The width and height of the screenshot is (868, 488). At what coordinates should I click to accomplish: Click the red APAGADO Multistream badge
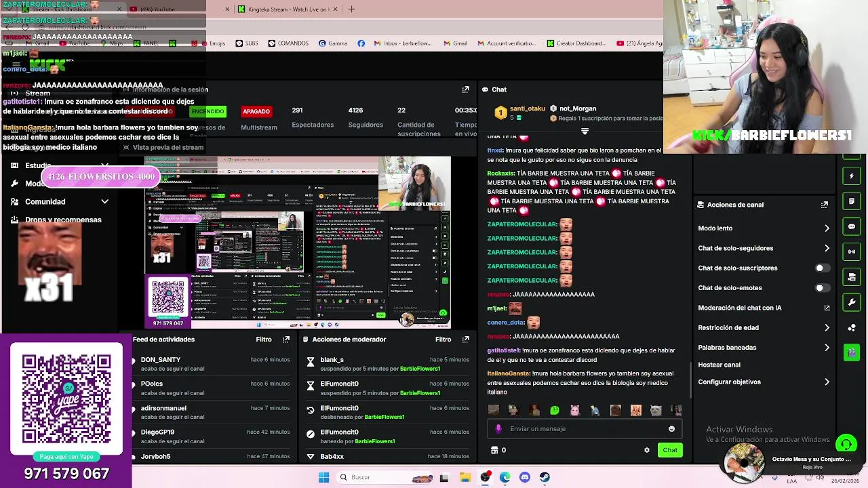(x=256, y=111)
